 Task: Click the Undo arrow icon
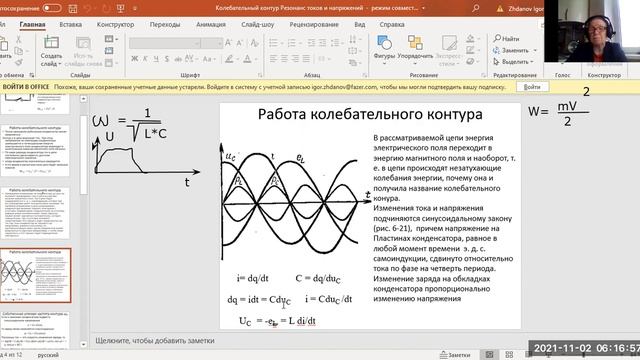(x=87, y=8)
